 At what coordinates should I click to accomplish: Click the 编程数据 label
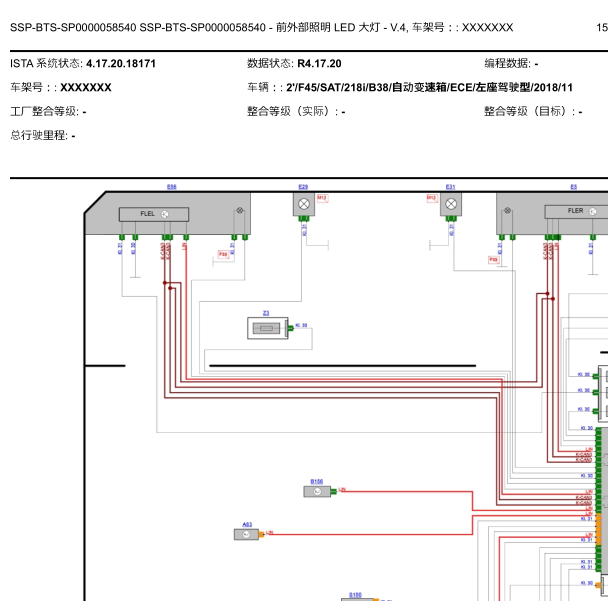[508, 64]
